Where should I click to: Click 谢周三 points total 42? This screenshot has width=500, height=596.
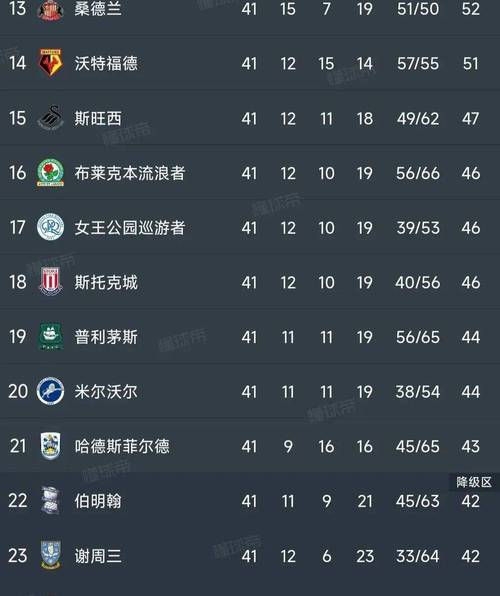pyautogui.click(x=471, y=556)
